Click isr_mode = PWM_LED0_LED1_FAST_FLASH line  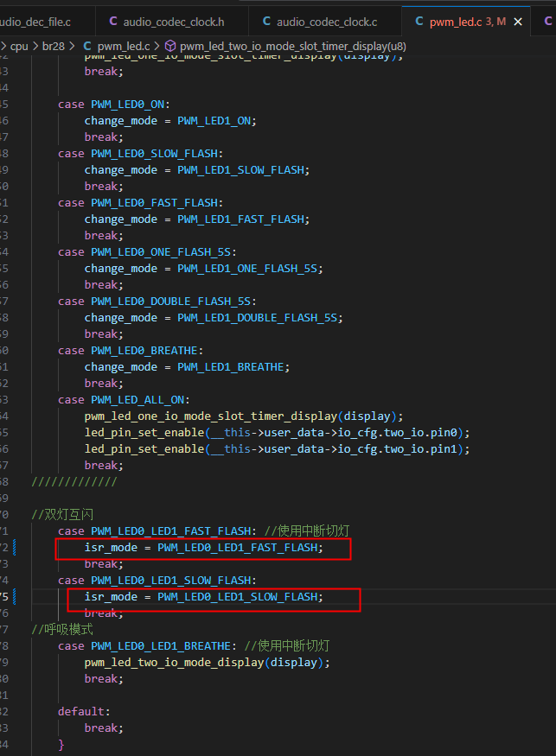pyautogui.click(x=204, y=547)
